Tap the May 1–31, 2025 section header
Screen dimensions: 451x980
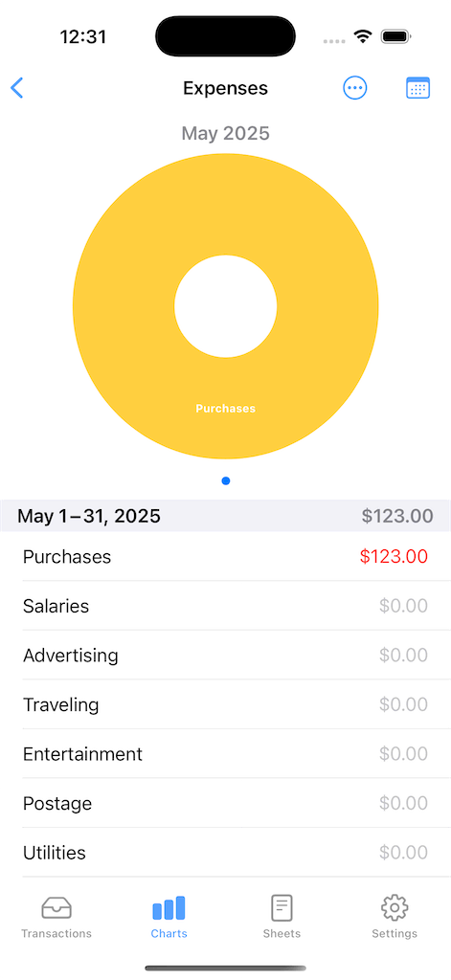pyautogui.click(x=225, y=516)
